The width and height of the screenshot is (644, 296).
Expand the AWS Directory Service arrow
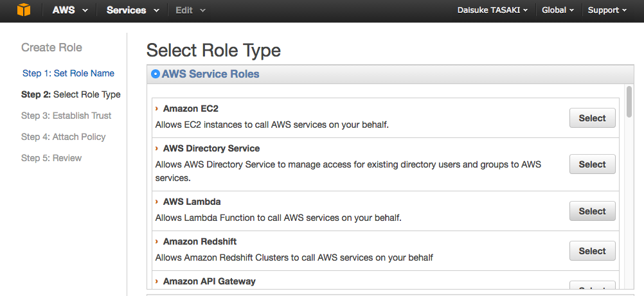157,148
